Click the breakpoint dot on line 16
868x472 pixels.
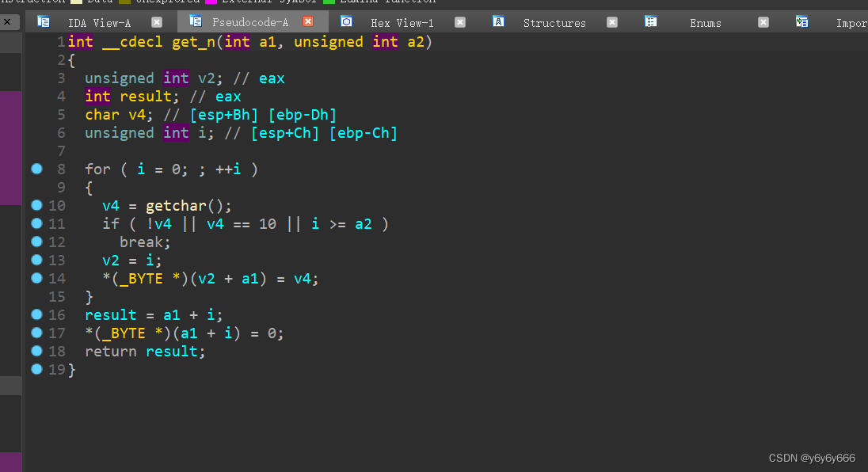tap(36, 314)
